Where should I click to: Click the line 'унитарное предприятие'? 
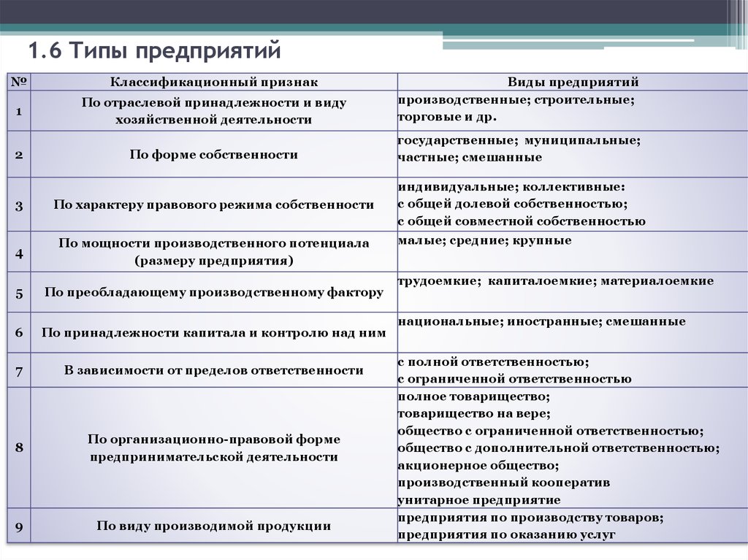pyautogui.click(x=479, y=500)
